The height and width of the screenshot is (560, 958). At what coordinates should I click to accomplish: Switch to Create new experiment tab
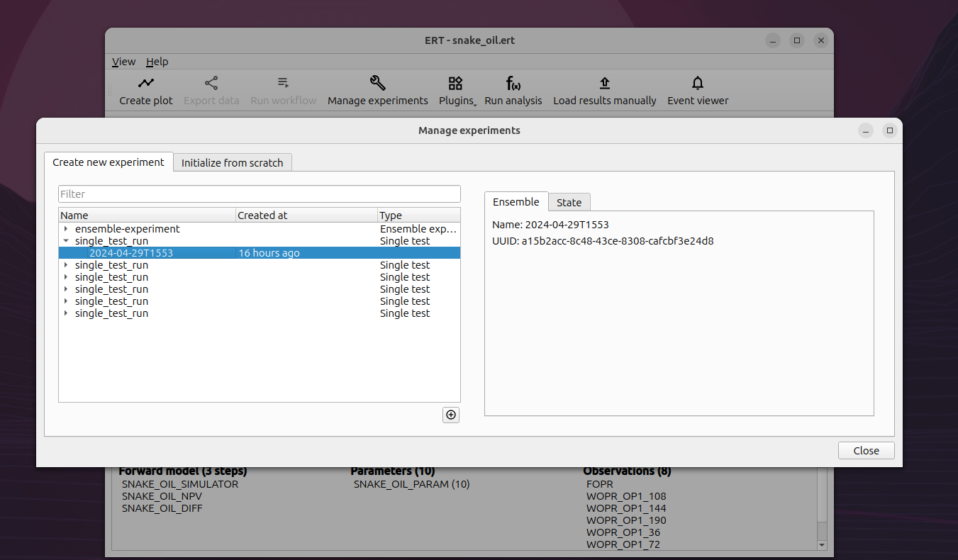coord(108,162)
